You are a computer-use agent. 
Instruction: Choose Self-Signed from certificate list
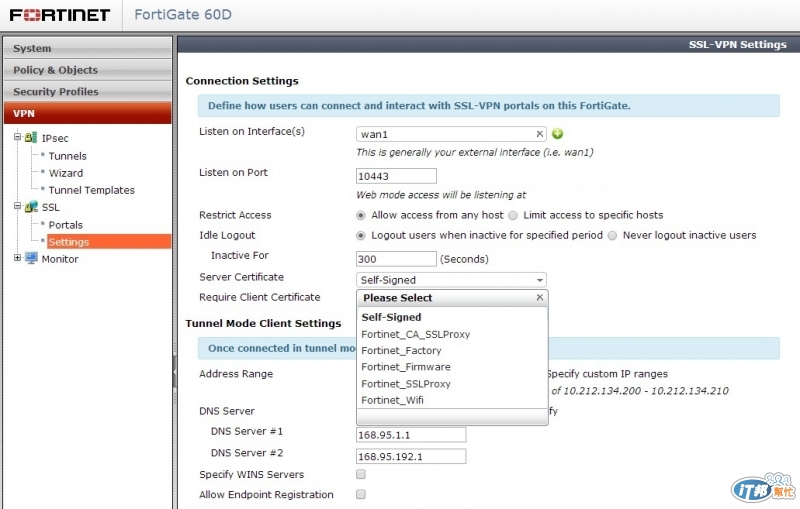[x=391, y=317]
